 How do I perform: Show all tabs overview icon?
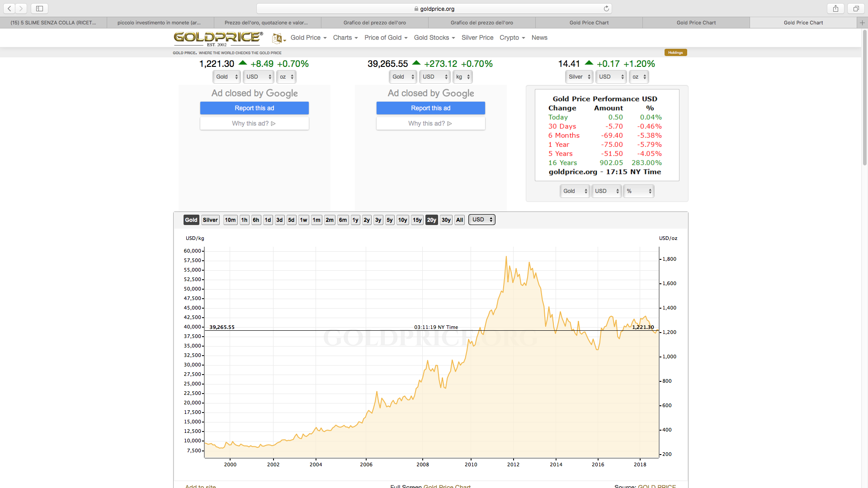(x=856, y=9)
